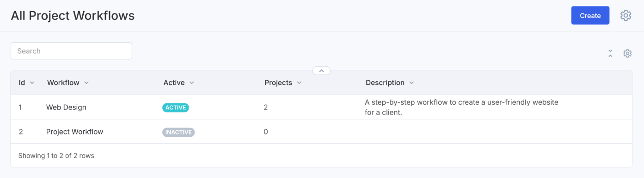Open the Web Design workflow

coord(66,107)
